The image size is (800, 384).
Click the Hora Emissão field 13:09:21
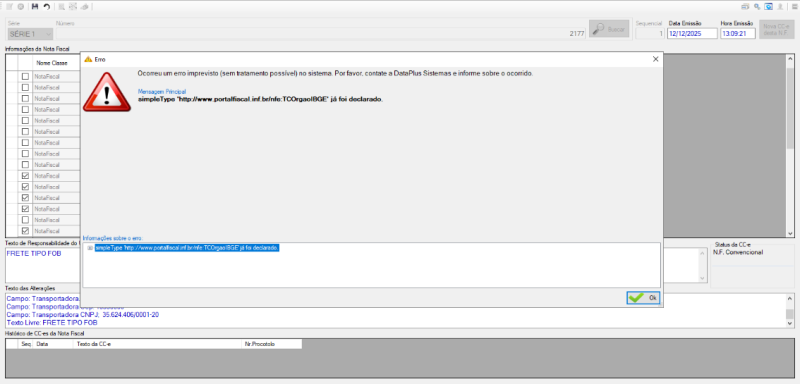pos(737,34)
